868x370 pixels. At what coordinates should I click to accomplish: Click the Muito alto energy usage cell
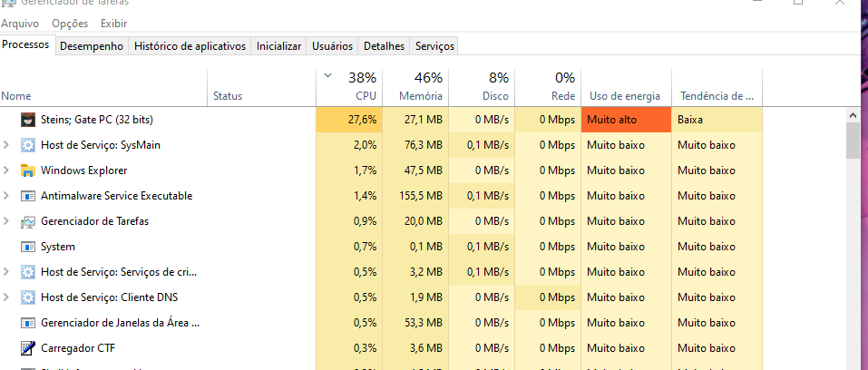coord(626,119)
